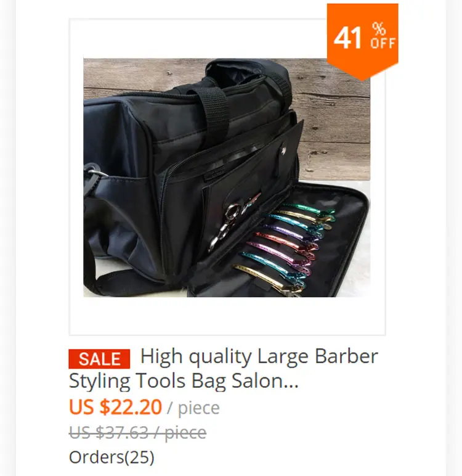Click the silver scissors in the bag photo
Screen dimensions: 462x476
(x=230, y=223)
